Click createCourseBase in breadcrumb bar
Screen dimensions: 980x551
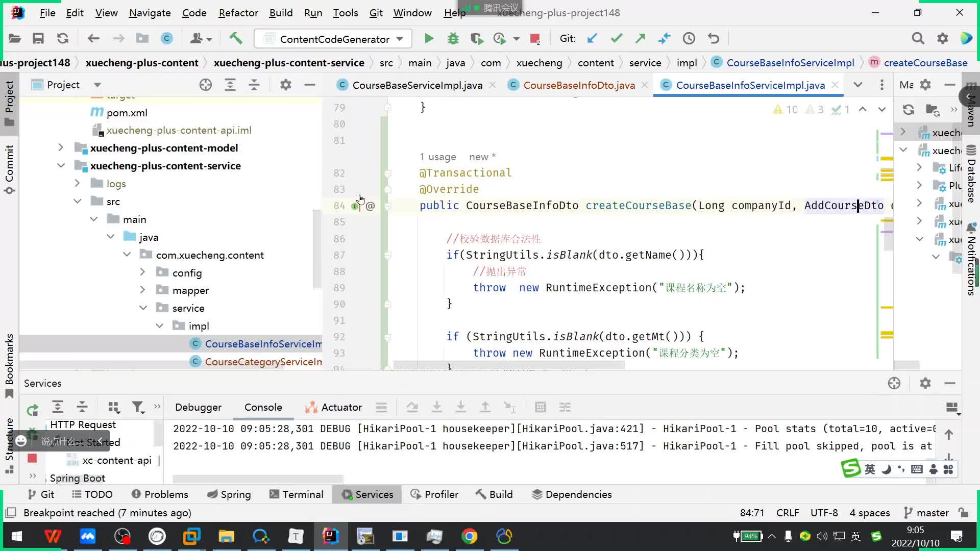[x=925, y=63]
